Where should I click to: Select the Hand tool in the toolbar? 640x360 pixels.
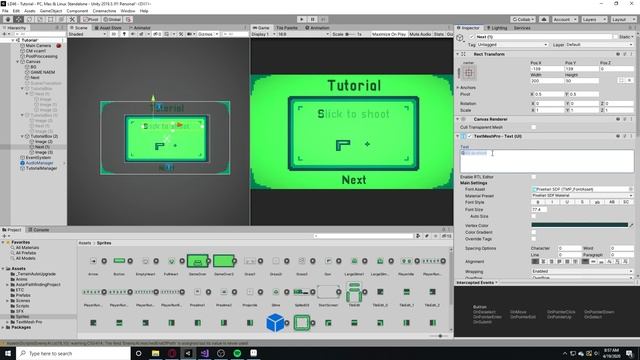click(x=8, y=19)
